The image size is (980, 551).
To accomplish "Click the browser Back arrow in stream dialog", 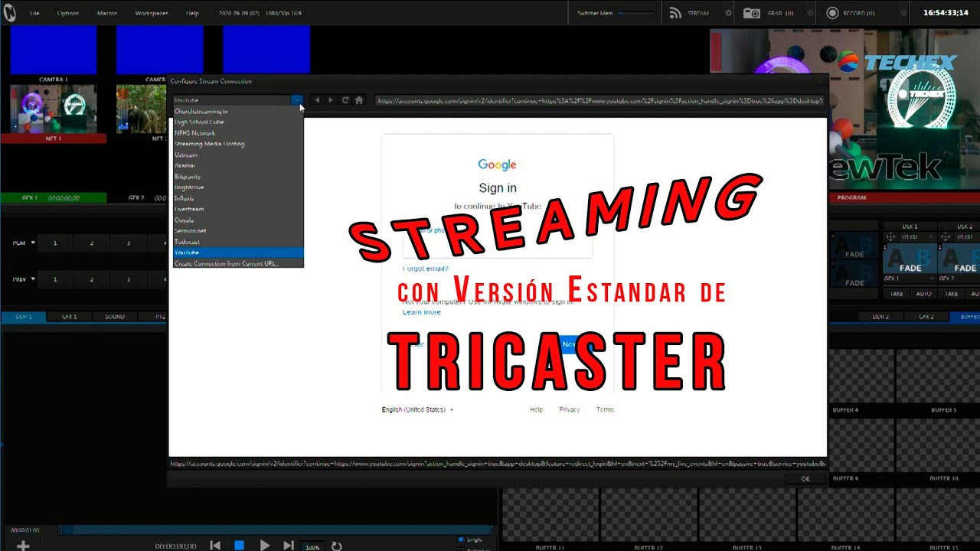I will 318,100.
